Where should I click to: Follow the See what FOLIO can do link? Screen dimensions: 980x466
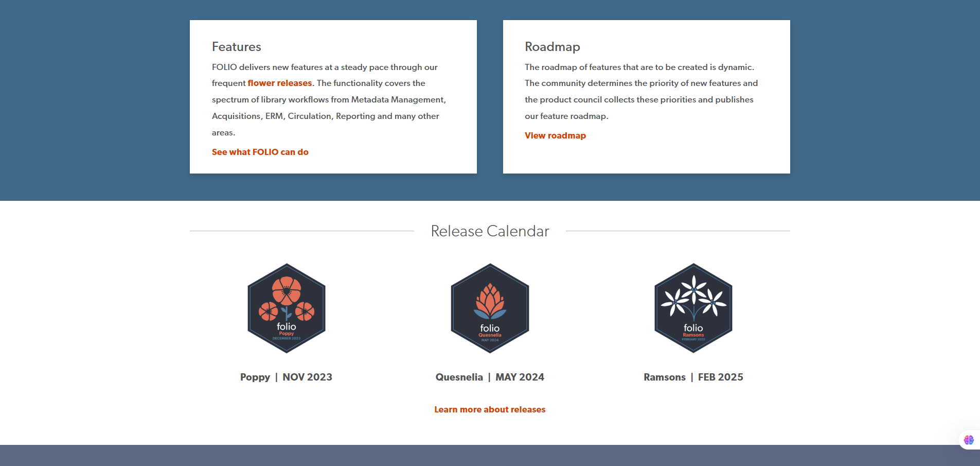point(260,152)
